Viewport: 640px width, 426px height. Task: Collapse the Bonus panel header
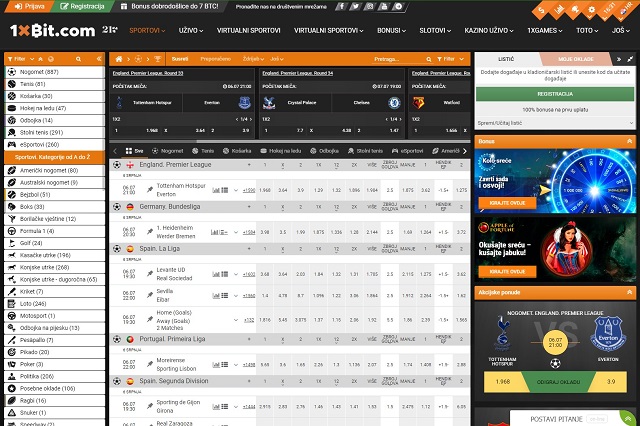[629, 141]
